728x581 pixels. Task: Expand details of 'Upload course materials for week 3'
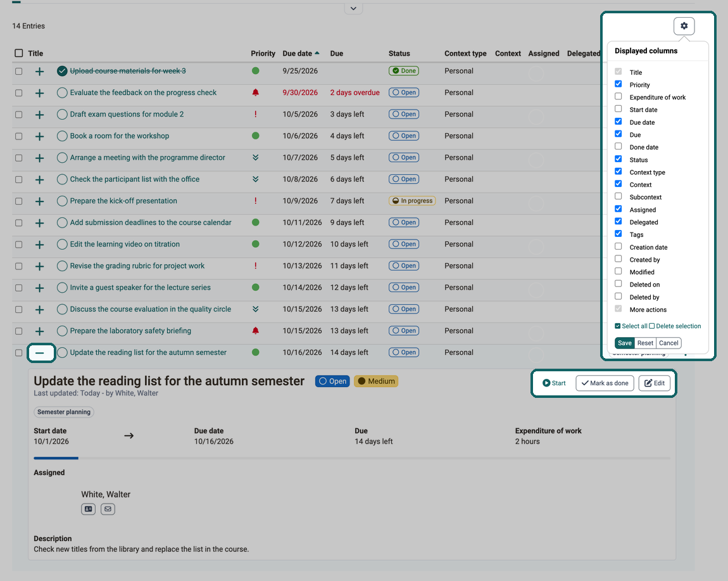[x=40, y=71]
